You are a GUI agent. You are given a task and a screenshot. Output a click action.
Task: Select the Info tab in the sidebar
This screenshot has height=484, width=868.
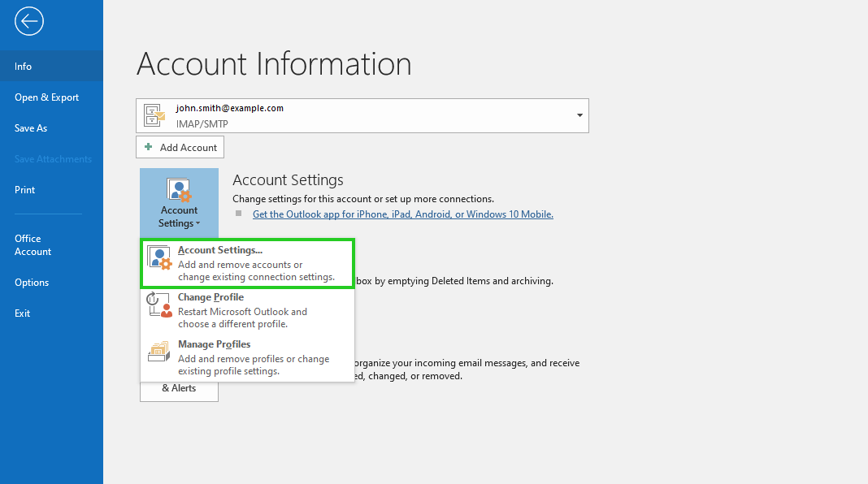24,67
